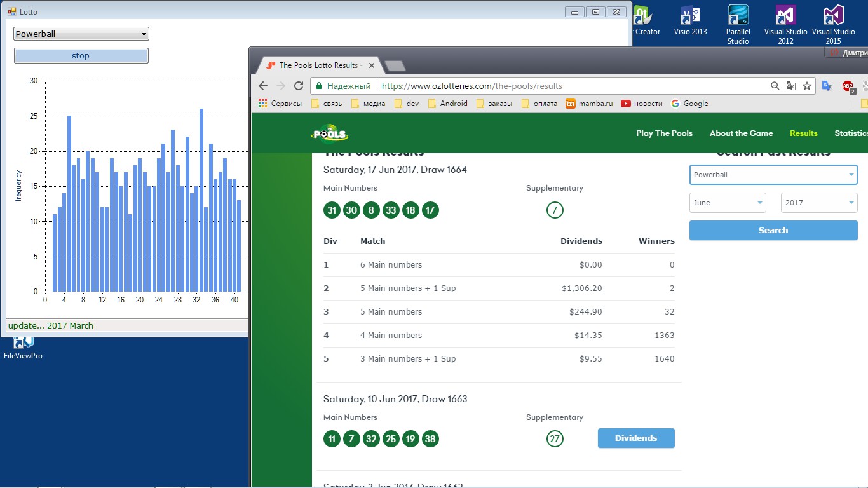Select Play The Pools menu item
The image size is (868, 488).
pyautogui.click(x=664, y=133)
